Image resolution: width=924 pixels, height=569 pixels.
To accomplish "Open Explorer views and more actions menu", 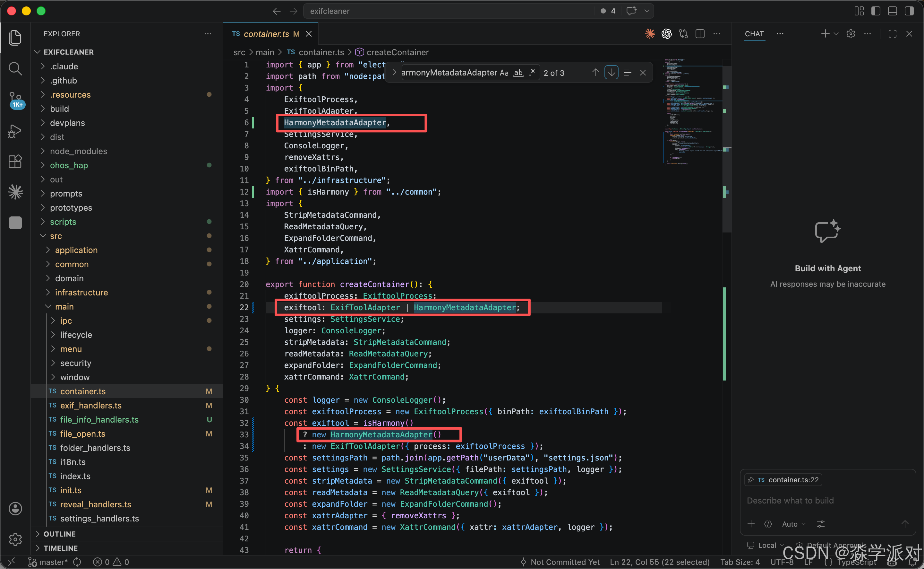I will click(x=208, y=34).
